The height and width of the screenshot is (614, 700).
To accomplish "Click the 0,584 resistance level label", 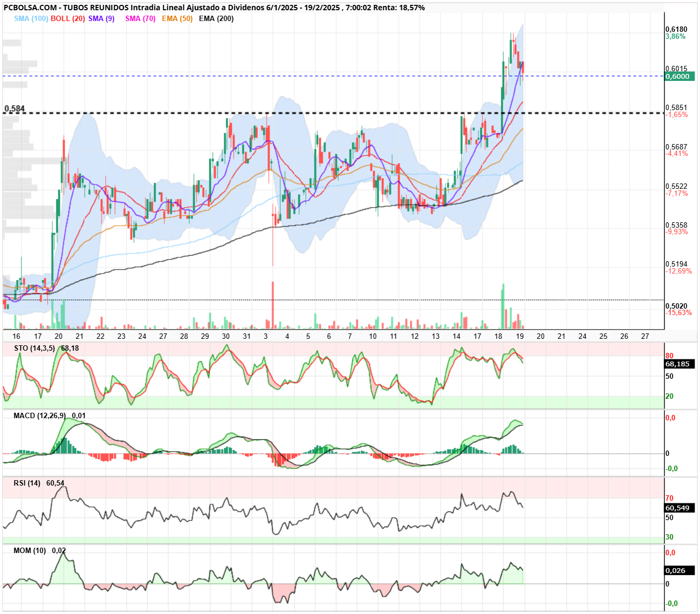I will (x=15, y=108).
